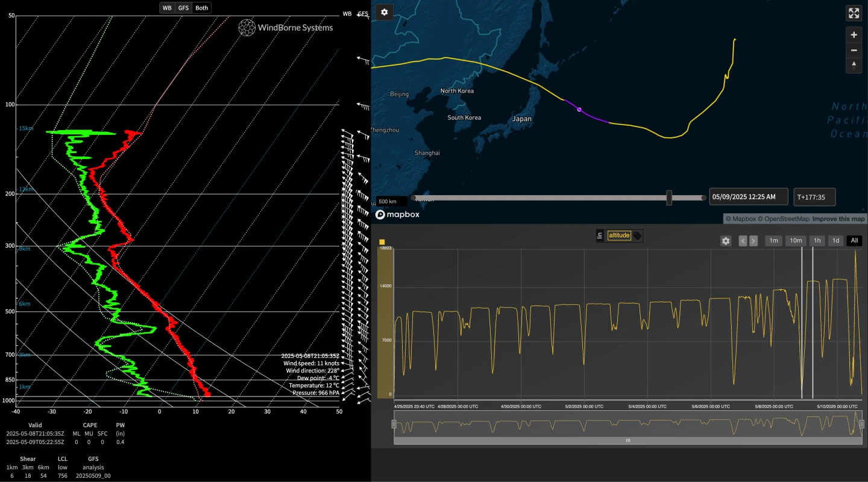This screenshot has height=482, width=868.
Task: Click the 18923 altitude axis maximum label
Action: [x=386, y=248]
